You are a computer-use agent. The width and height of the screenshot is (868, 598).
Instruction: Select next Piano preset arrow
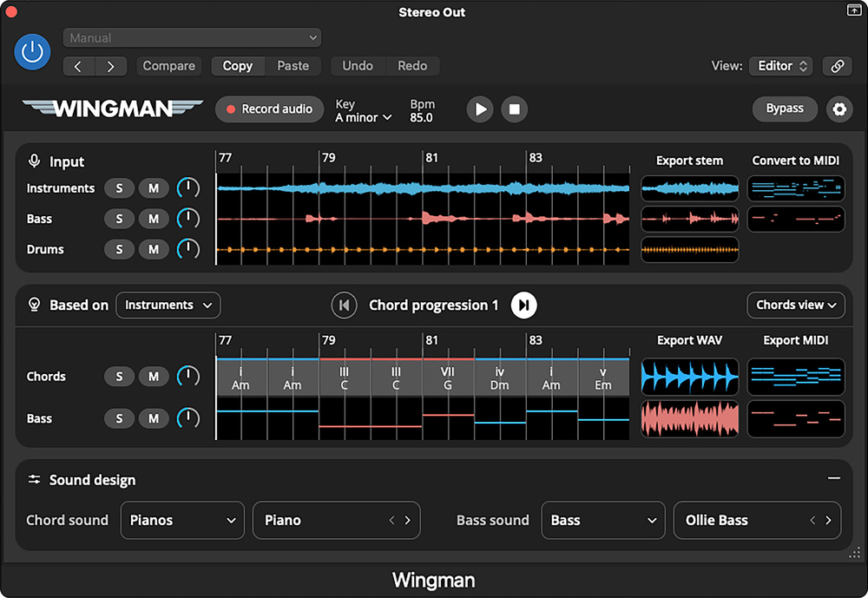point(407,521)
